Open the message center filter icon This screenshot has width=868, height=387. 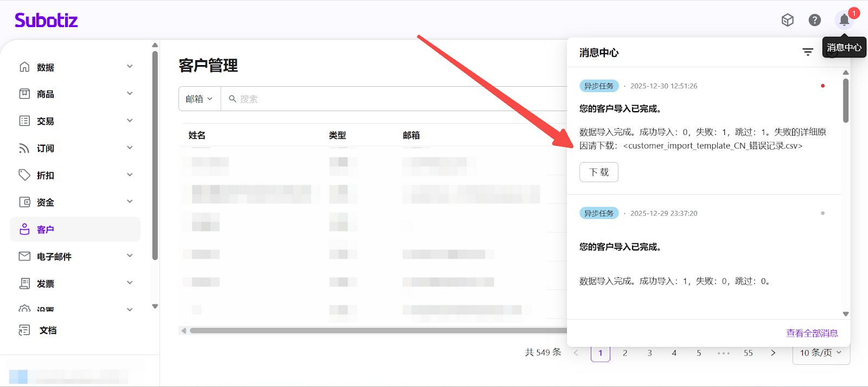tap(808, 52)
